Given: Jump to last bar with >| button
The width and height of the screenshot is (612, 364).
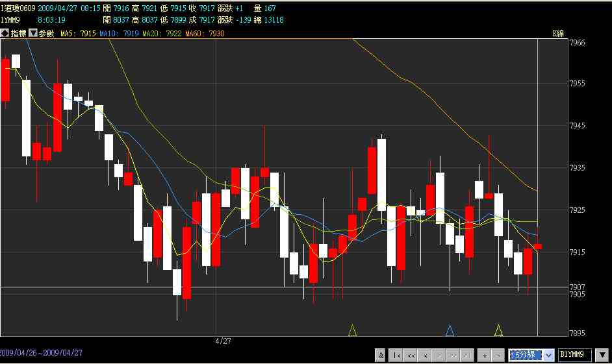Looking at the screenshot, I should 467,356.
